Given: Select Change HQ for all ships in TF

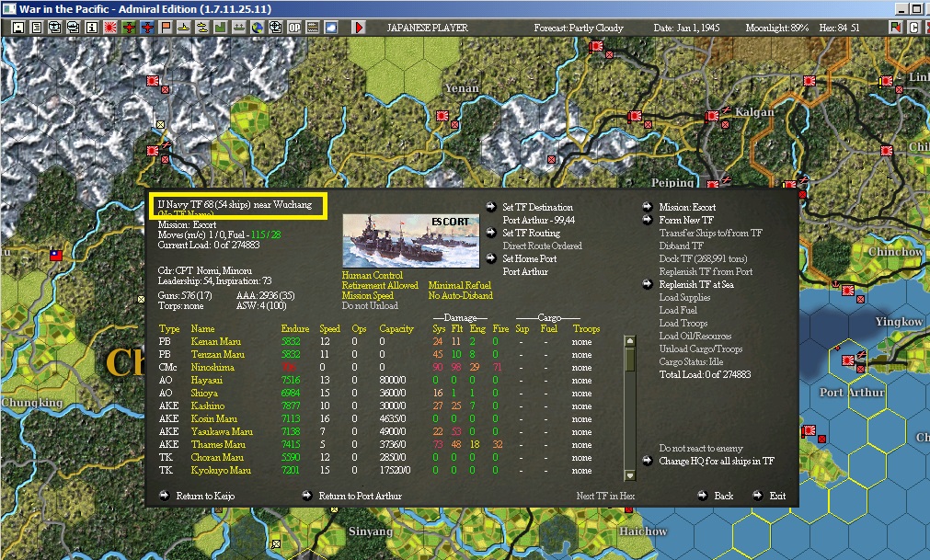Looking at the screenshot, I should click(x=717, y=461).
